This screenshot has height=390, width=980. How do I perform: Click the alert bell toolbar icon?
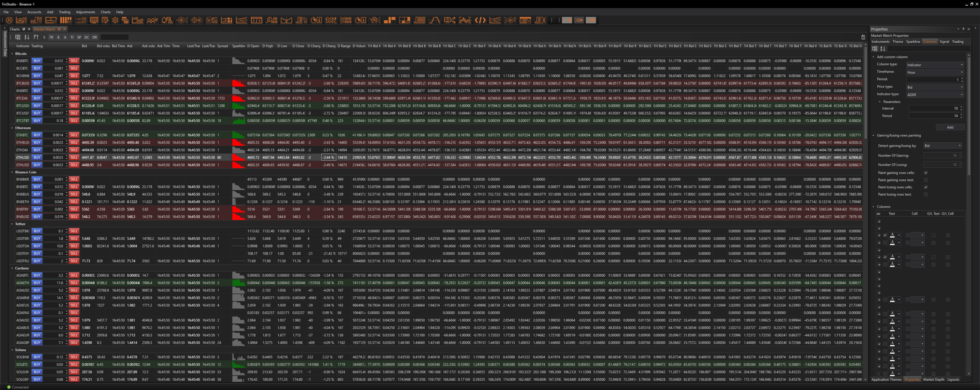pyautogui.click(x=167, y=20)
